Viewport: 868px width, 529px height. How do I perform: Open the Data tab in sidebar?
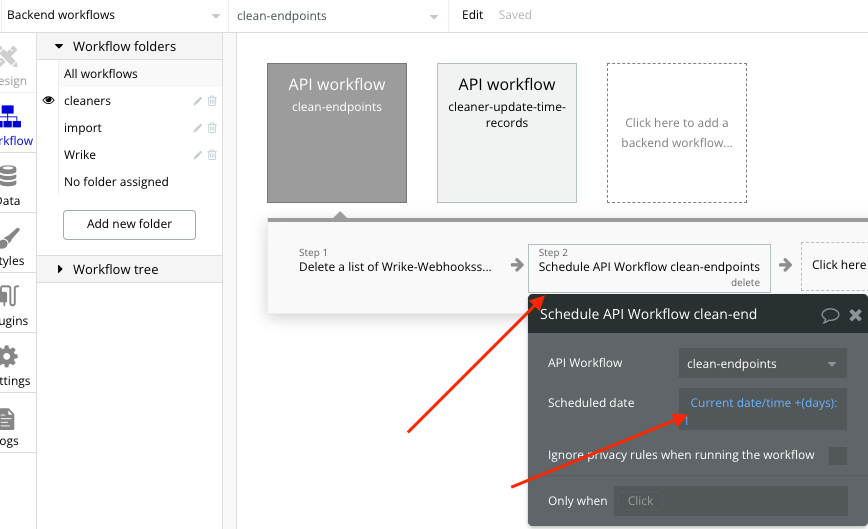pos(10,185)
